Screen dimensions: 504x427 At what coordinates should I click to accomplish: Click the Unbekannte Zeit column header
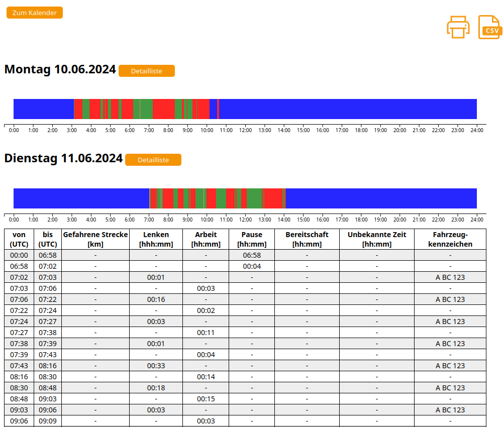376,239
